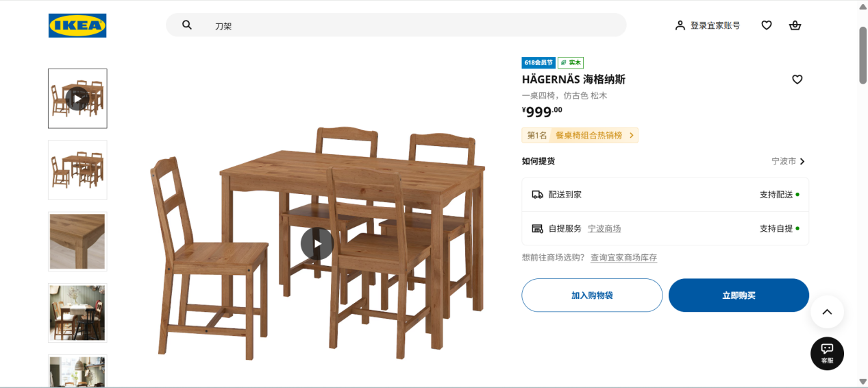Add HÄGERNÄS to favorites with heart icon
The image size is (868, 388).
pos(797,80)
